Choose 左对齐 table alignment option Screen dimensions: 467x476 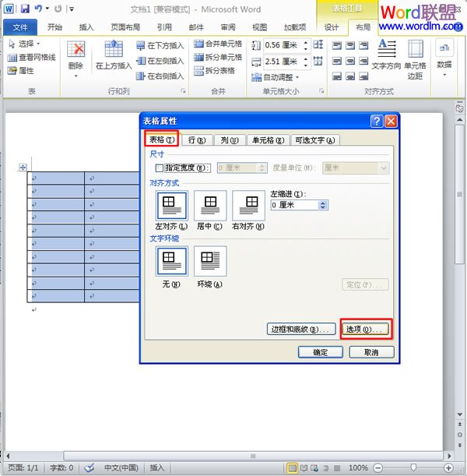click(171, 206)
